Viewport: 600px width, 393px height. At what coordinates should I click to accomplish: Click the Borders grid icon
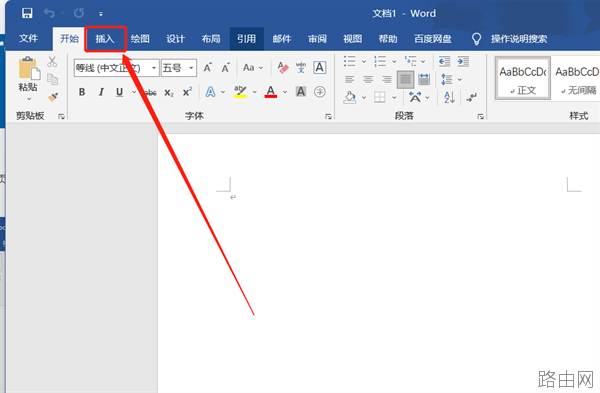coord(379,97)
